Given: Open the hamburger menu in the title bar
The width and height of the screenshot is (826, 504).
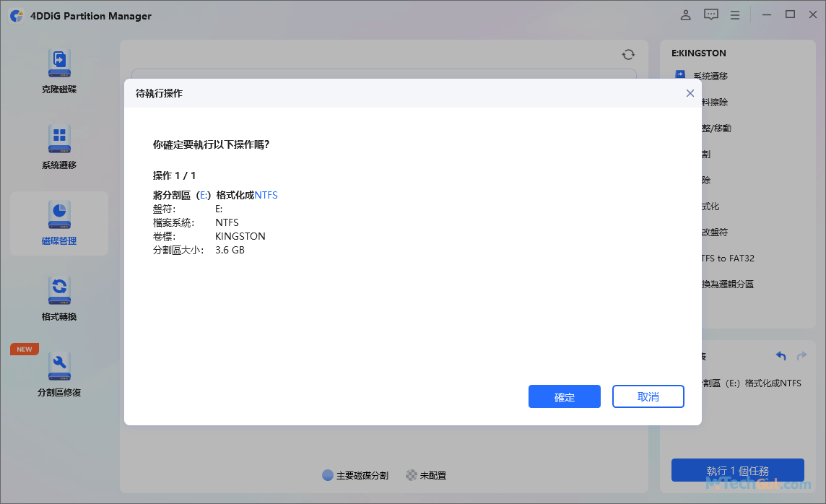Looking at the screenshot, I should click(x=735, y=14).
